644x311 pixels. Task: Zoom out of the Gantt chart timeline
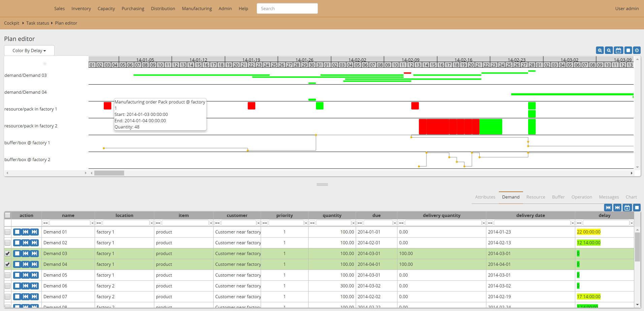[x=609, y=50]
